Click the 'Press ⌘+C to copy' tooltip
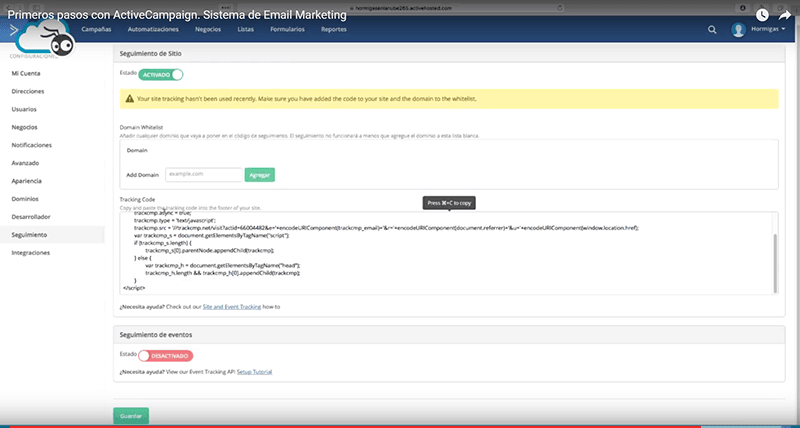 (x=449, y=203)
